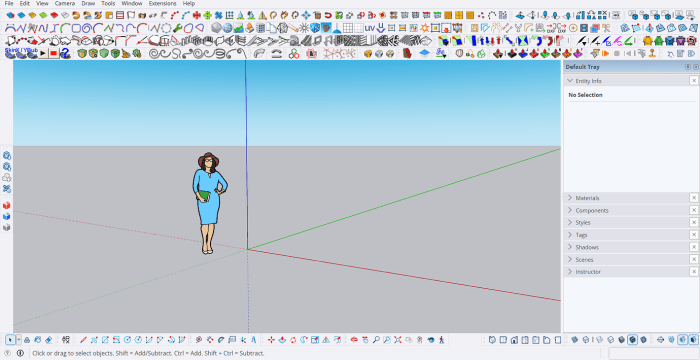Open the Extensions menu

162,3
